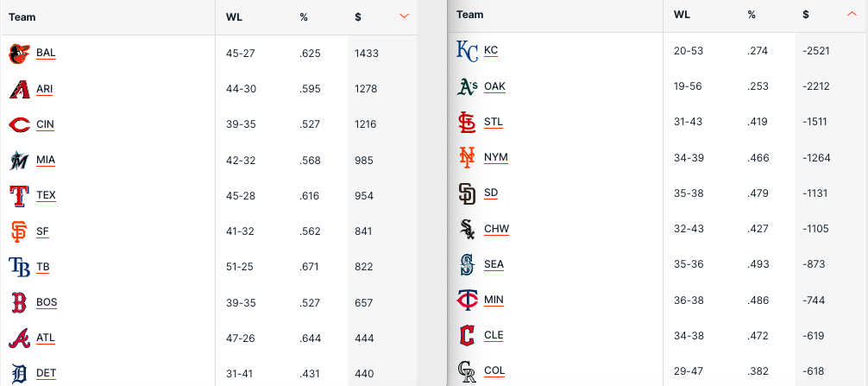Click the Kansas City Royals logo

point(467,51)
